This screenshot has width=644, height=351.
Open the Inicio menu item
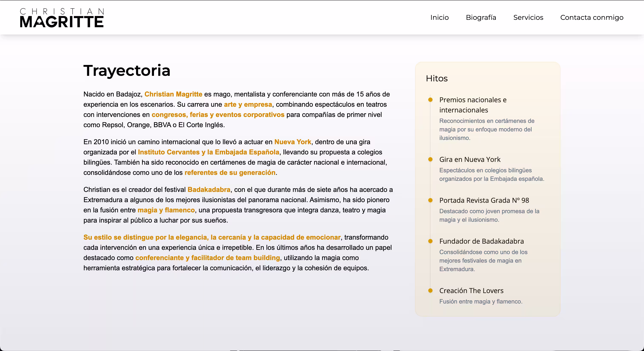click(x=439, y=17)
